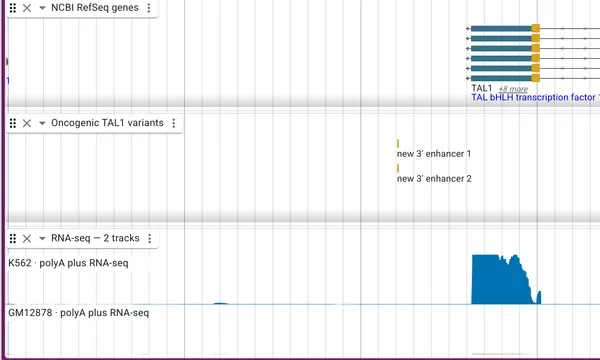Open Oncogenic TAL1 variants track options menu
Screen dimensions: 600x360
[x=174, y=123]
